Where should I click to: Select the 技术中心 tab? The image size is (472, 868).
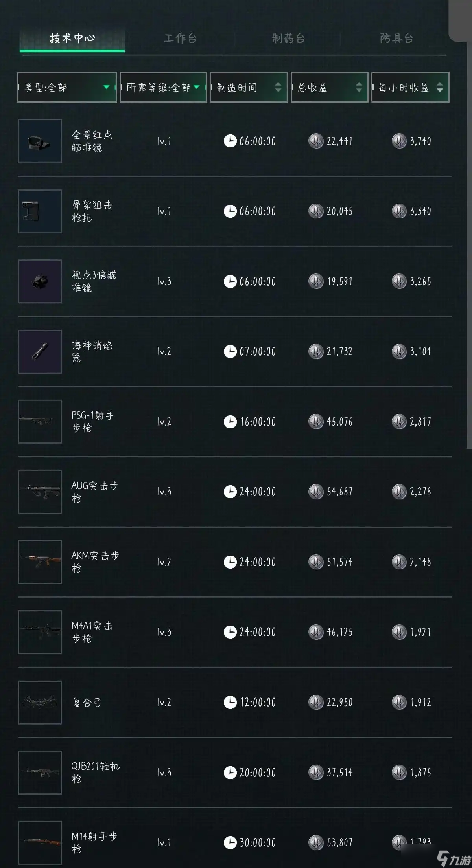(x=72, y=39)
